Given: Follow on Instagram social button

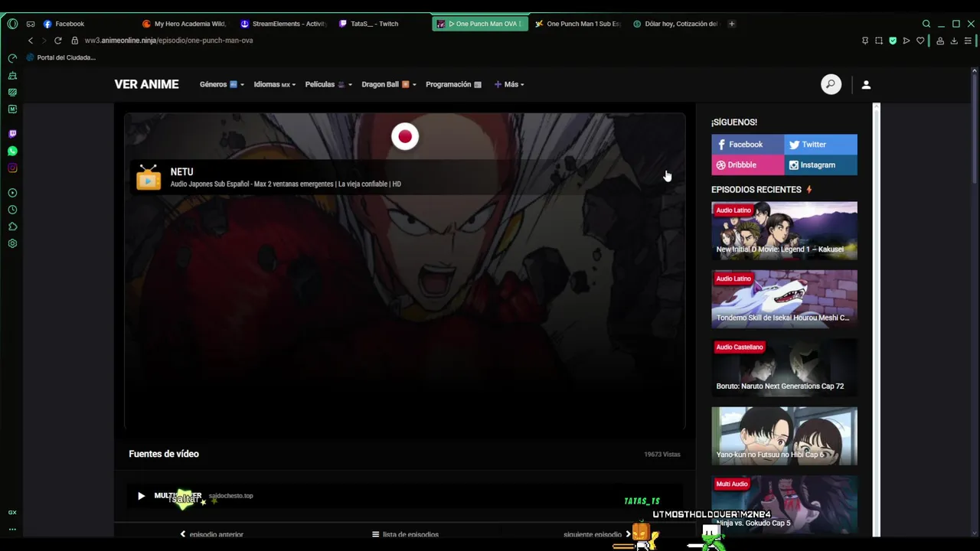Looking at the screenshot, I should pos(821,165).
